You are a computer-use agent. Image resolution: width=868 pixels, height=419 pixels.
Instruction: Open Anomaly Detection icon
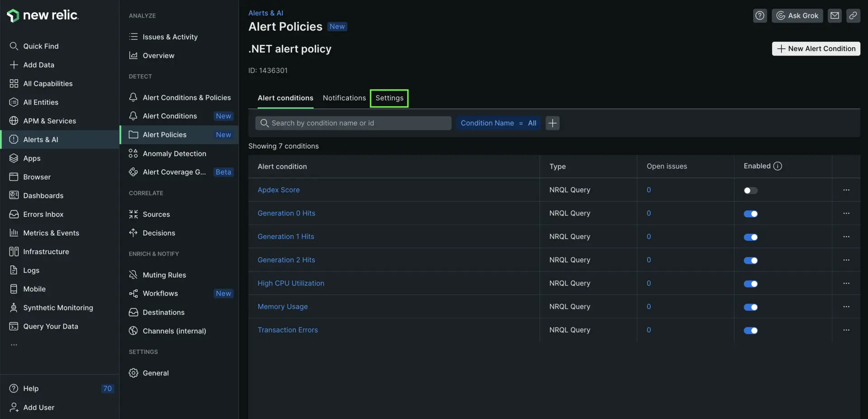(133, 153)
